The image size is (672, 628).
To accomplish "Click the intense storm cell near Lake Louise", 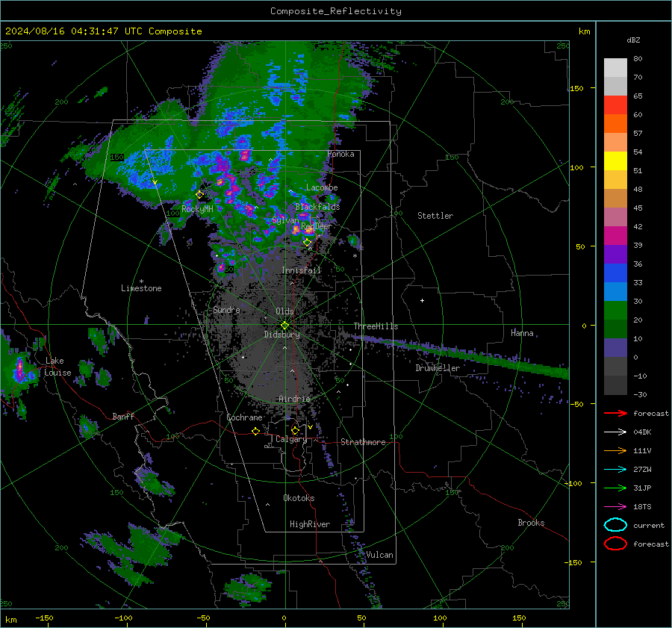I will [19, 370].
